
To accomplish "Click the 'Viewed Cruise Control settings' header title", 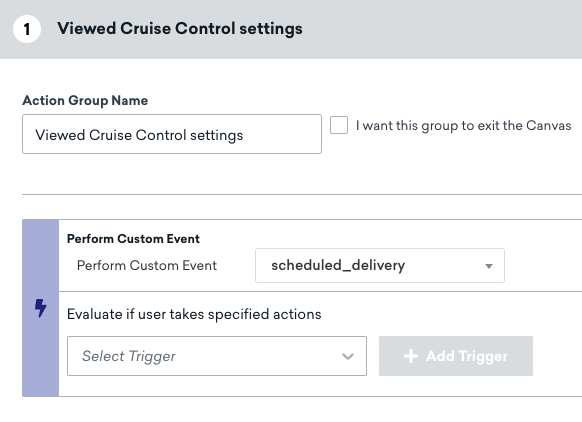I will click(x=180, y=29).
